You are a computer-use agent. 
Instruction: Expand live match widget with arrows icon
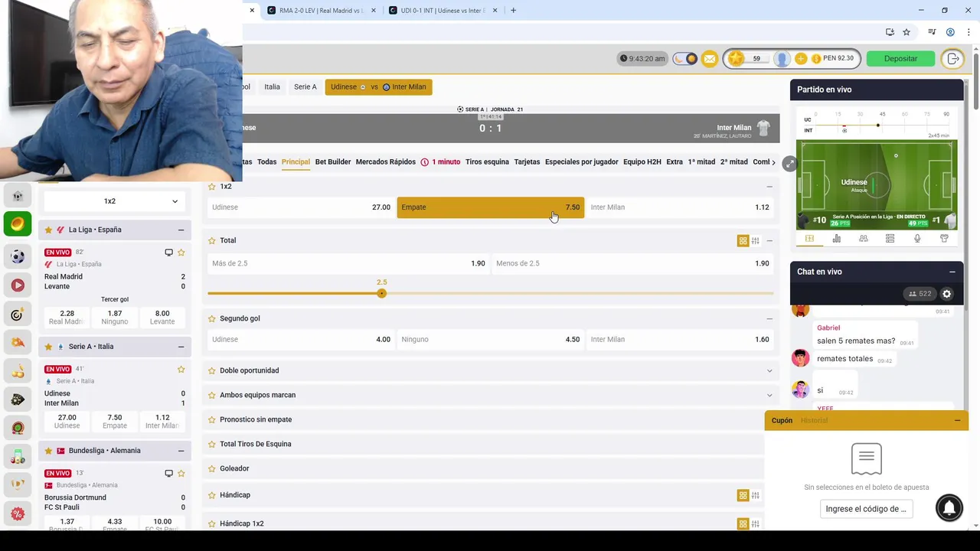click(x=789, y=164)
